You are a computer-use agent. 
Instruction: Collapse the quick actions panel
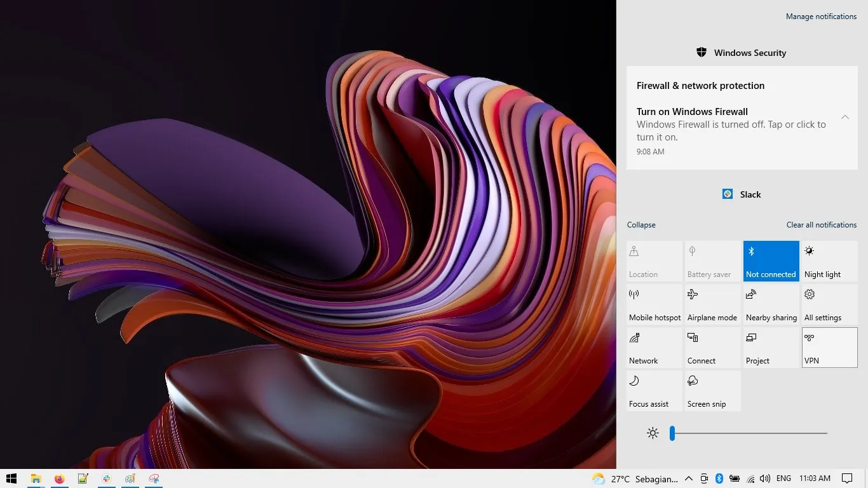coord(641,225)
